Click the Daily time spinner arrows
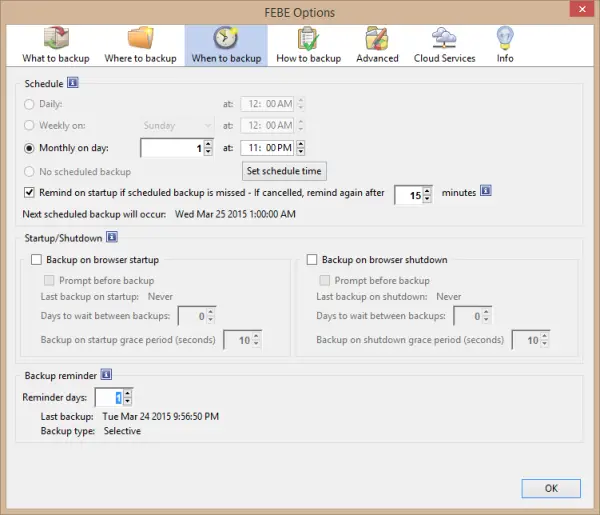600x515 pixels. click(301, 104)
